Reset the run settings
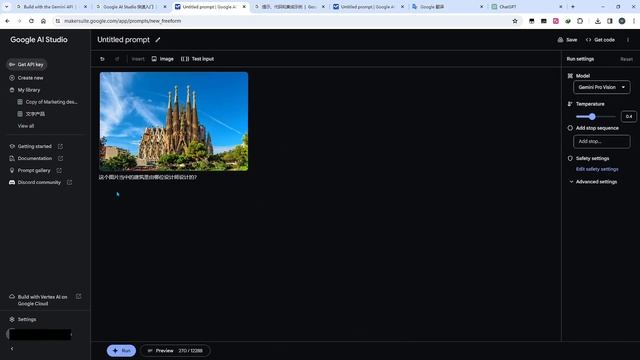Viewport: 640px width, 360px height. pyautogui.click(x=626, y=59)
